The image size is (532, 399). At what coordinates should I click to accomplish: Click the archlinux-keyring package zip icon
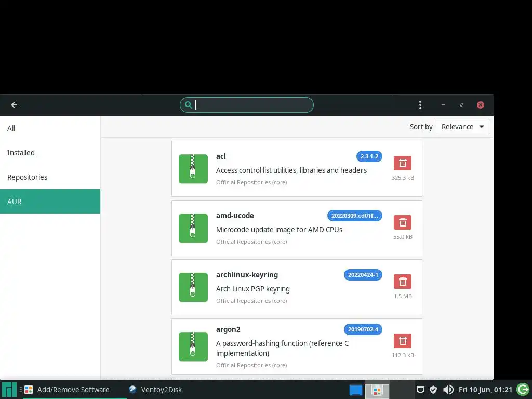click(x=193, y=287)
